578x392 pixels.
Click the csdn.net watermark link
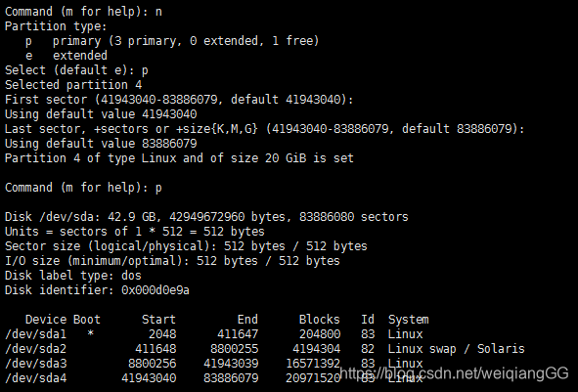(x=454, y=373)
